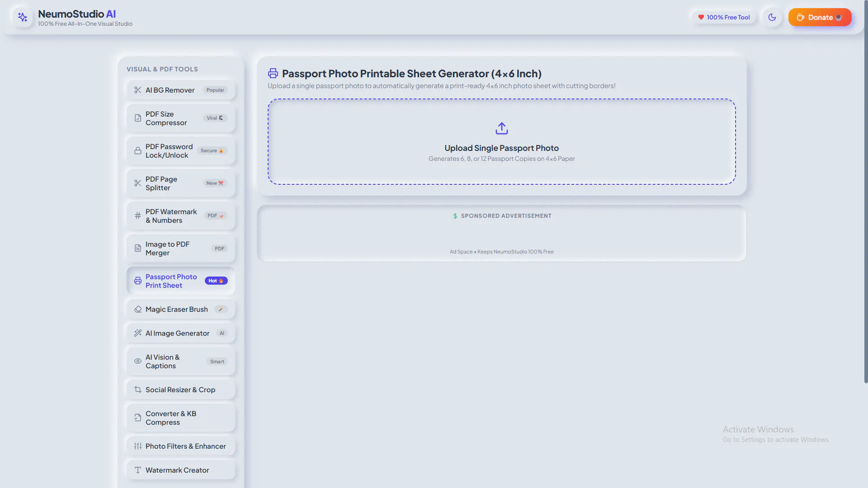Click the Passport Photo Printable Sheet Generator heading

(x=412, y=73)
